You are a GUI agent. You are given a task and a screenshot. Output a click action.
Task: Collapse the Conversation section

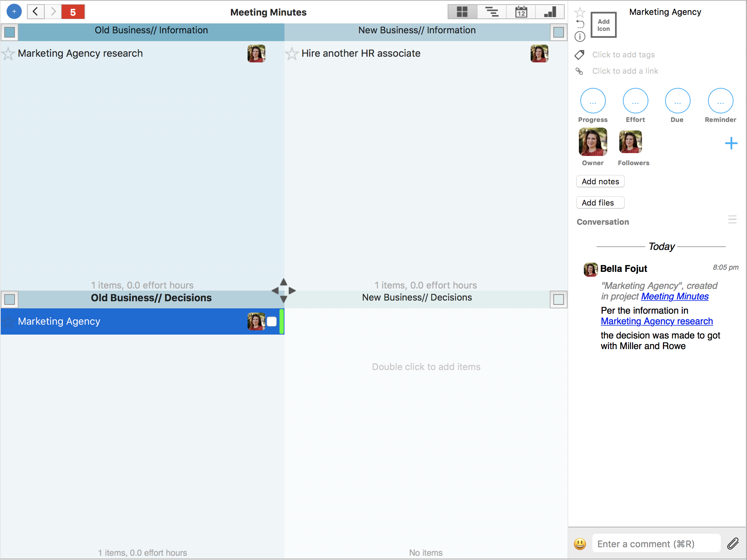[733, 220]
